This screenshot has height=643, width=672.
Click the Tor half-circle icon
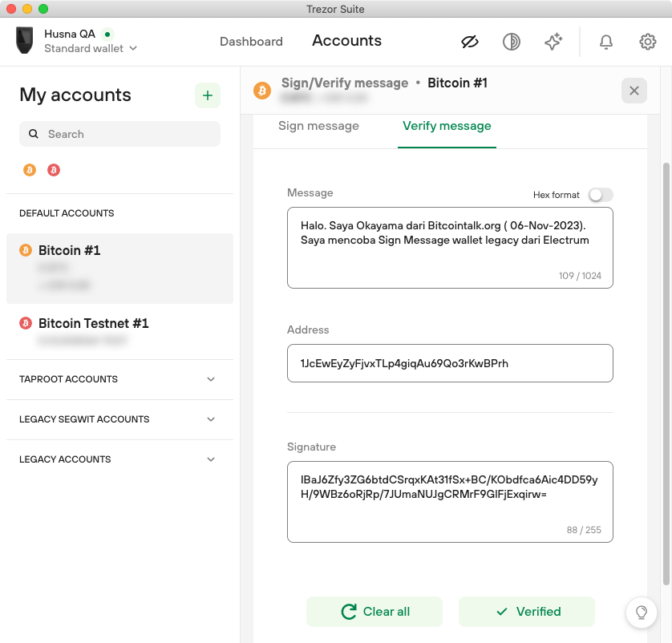pyautogui.click(x=512, y=42)
